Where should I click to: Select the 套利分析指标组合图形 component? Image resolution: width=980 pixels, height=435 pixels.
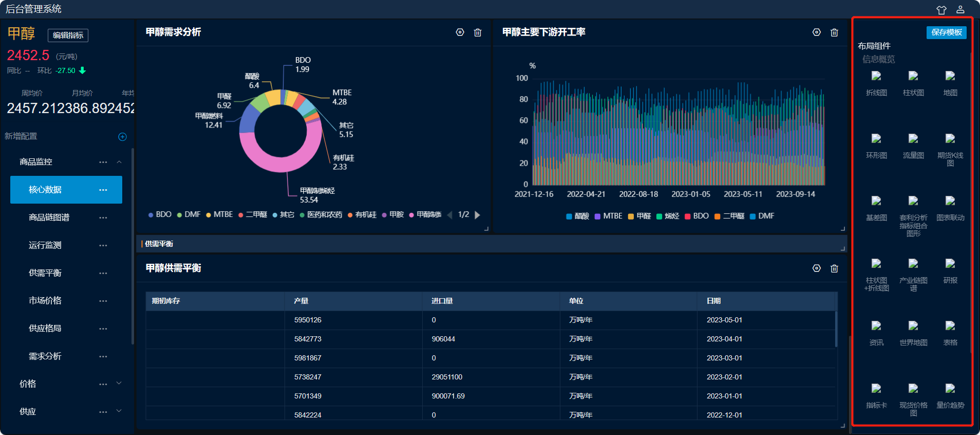[x=913, y=216]
